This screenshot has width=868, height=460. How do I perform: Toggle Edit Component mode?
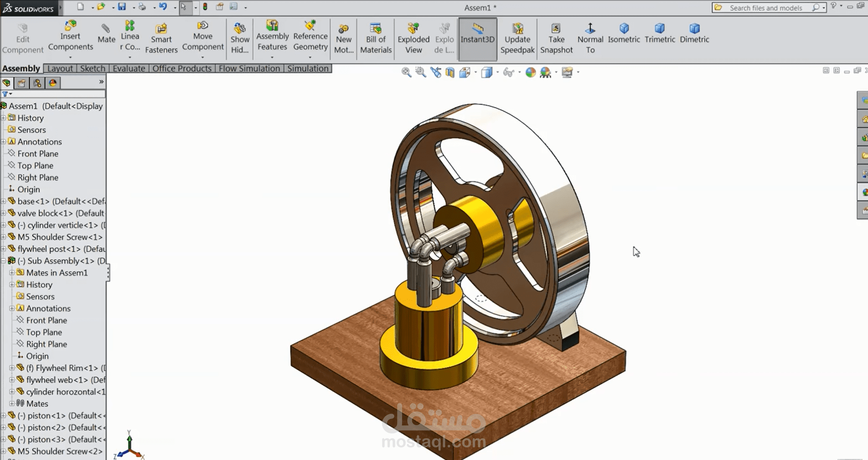pos(22,38)
